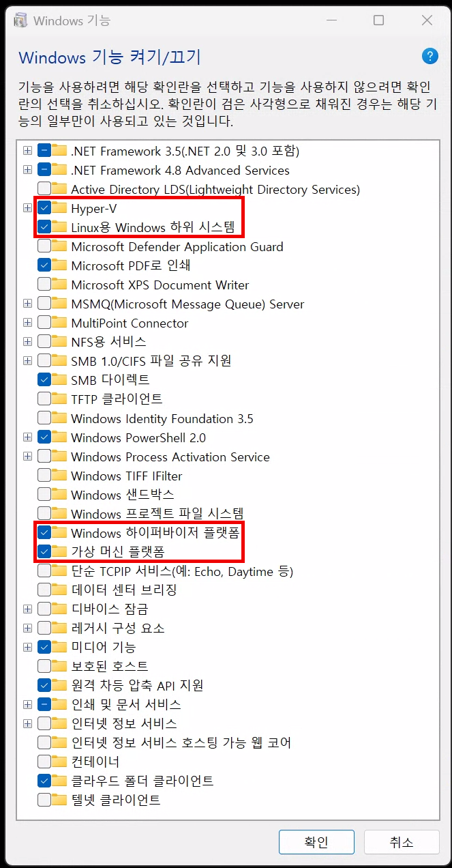Select 클라우드 폴더 클라이언트 row text
The image size is (452, 868).
(142, 780)
